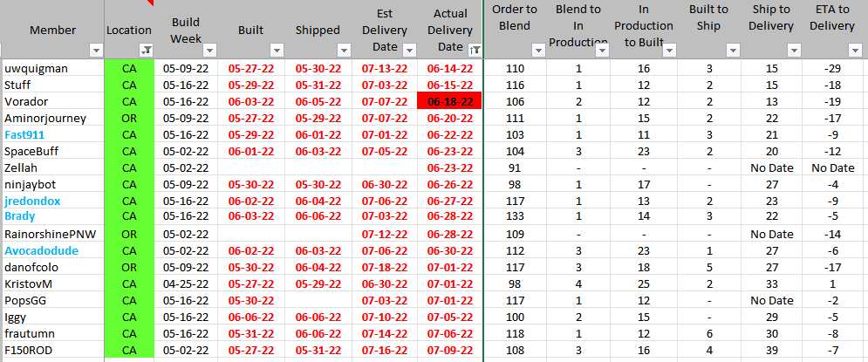
Task: Click the Member column header
Action: tap(52, 30)
